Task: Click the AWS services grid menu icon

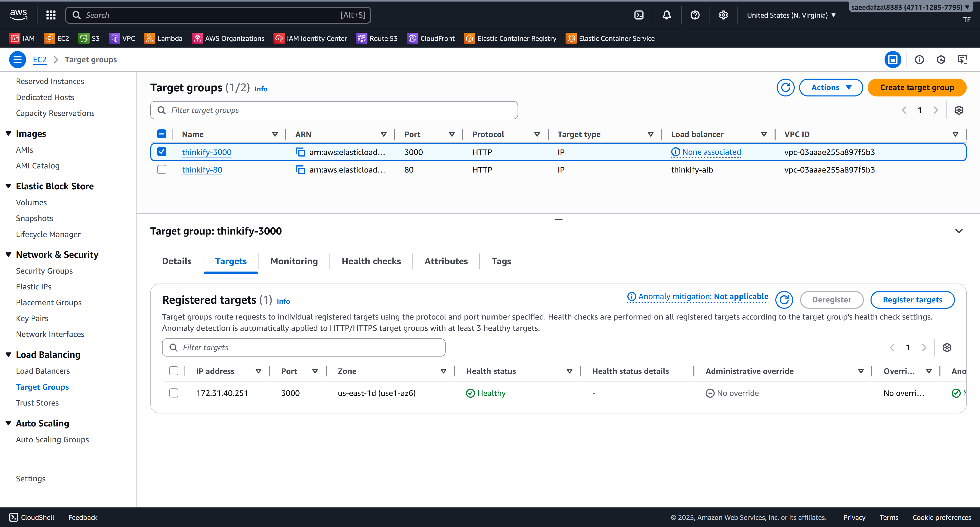Action: (51, 15)
